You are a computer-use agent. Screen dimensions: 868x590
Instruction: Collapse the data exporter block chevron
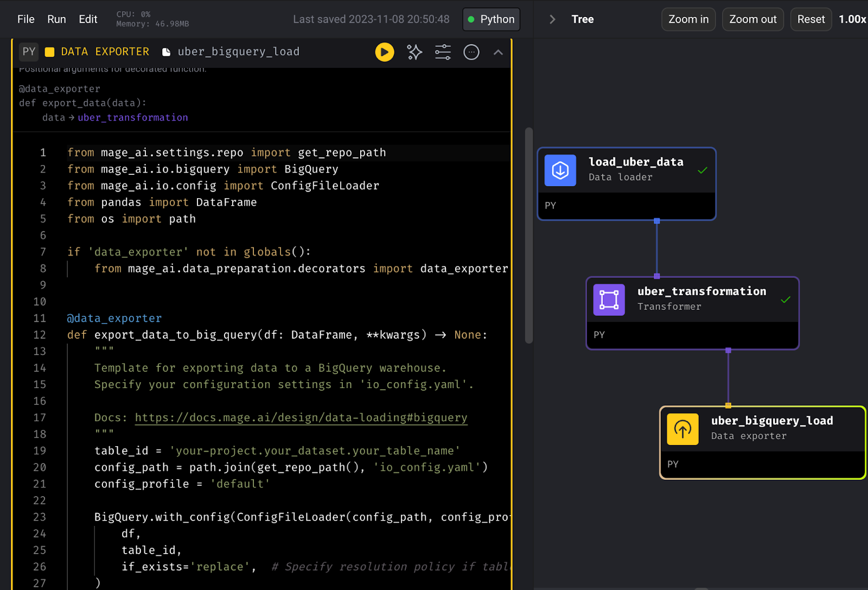point(498,53)
